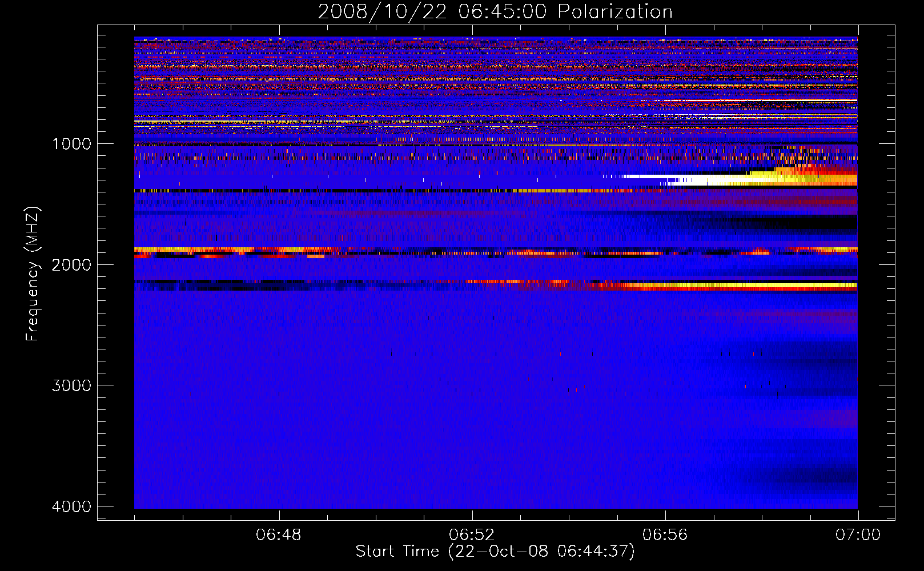The width and height of the screenshot is (924, 571).
Task: Click the 07:00 time tick label
Action: pyautogui.click(x=858, y=535)
